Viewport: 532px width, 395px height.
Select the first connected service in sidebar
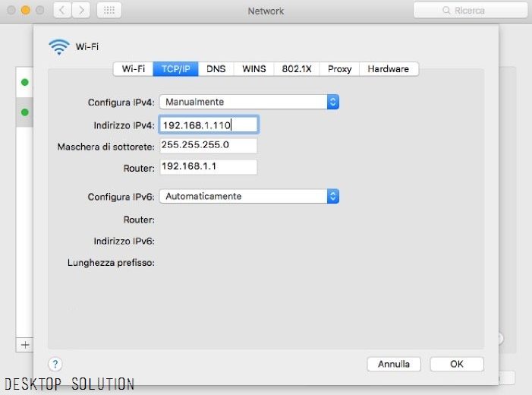coord(25,82)
